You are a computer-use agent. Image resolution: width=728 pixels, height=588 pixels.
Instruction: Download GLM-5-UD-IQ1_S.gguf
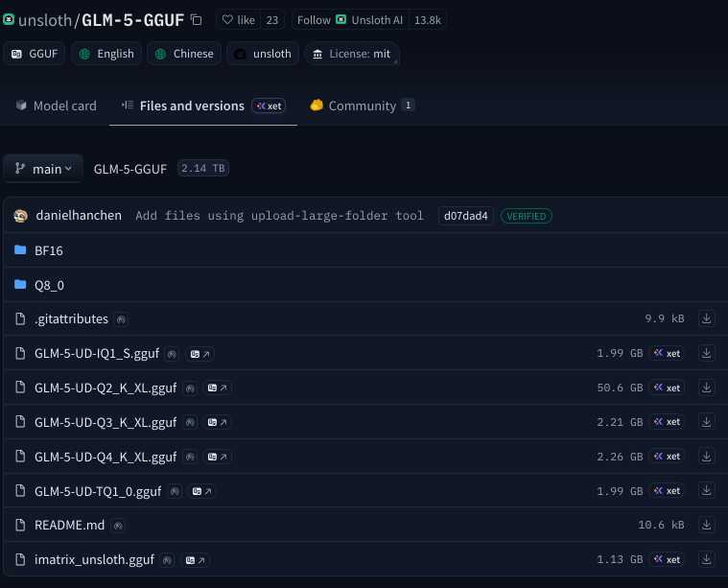coord(706,353)
